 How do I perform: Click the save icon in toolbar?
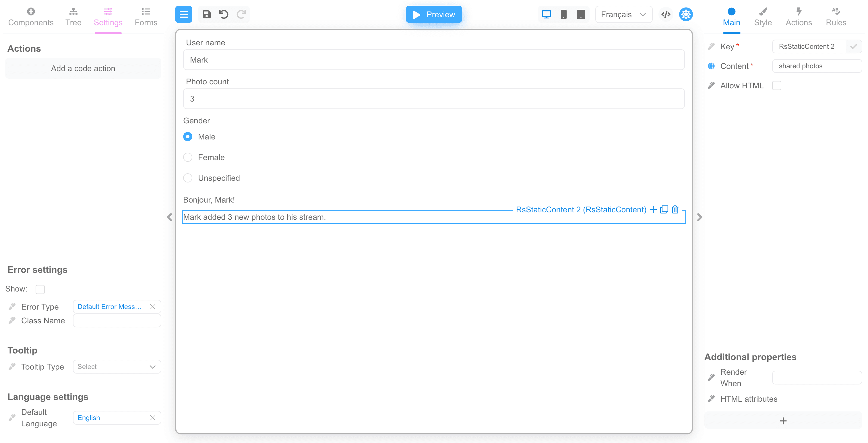[206, 14]
